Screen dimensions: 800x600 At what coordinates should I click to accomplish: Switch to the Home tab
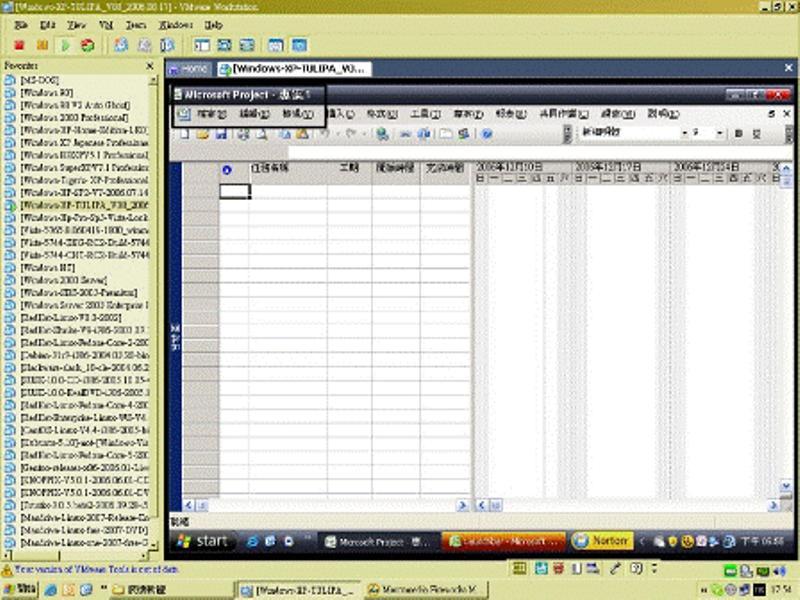pyautogui.click(x=189, y=69)
